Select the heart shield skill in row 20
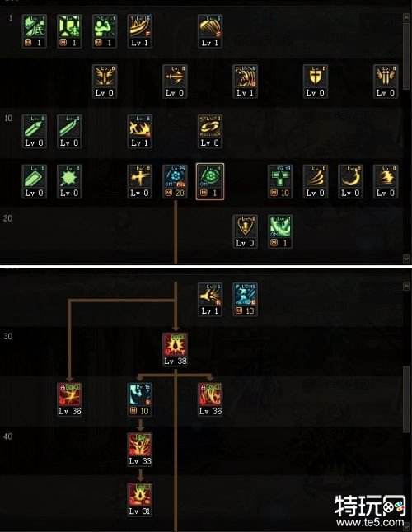Screen dimensions: 412x532 click(x=245, y=231)
